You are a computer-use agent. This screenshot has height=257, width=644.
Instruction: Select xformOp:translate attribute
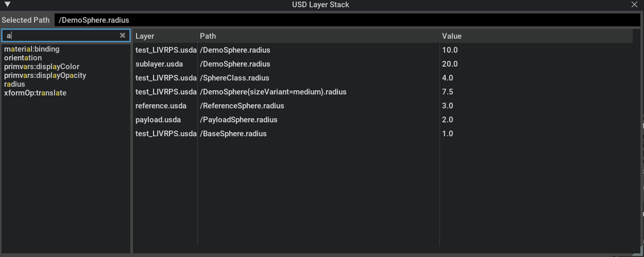(35, 93)
